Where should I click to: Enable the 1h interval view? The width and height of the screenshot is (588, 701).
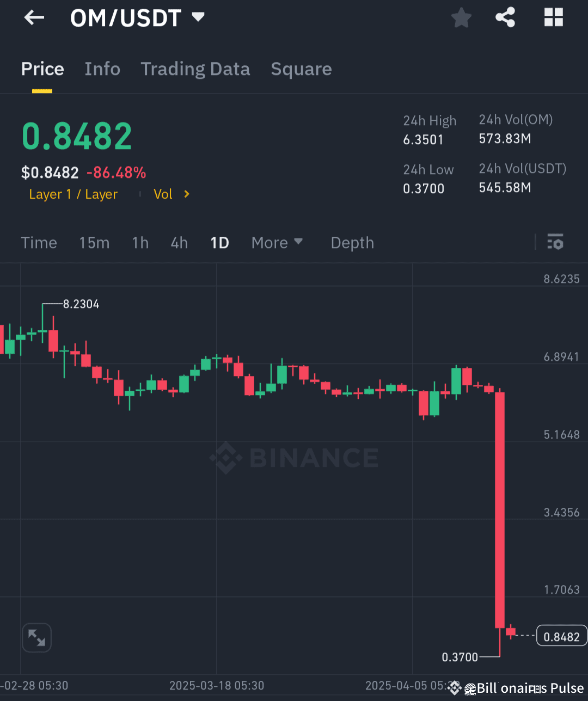[x=140, y=243]
